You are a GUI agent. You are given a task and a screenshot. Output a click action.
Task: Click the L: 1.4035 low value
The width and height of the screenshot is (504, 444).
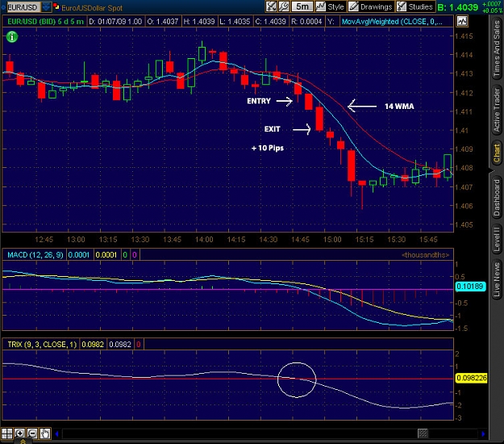[x=235, y=22]
